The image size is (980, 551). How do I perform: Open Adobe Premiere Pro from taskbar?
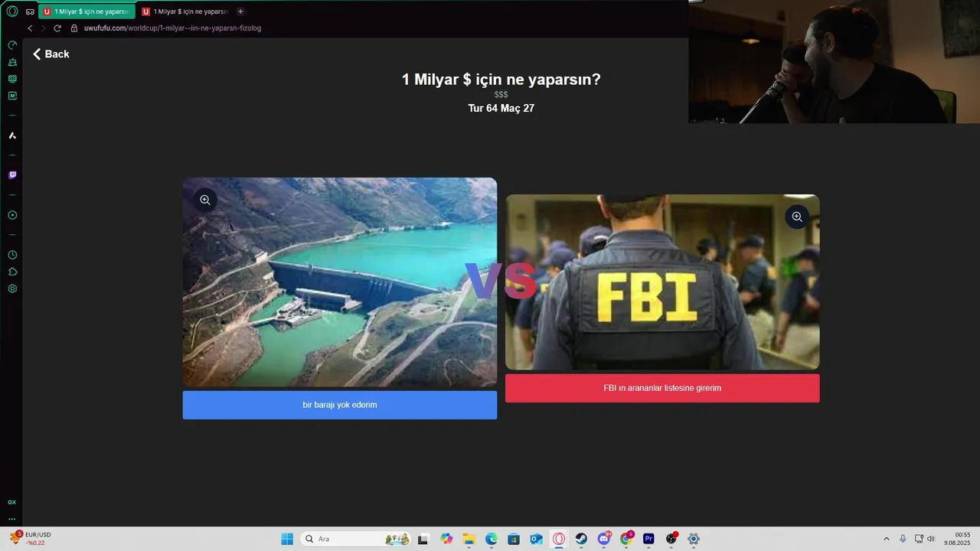648,539
